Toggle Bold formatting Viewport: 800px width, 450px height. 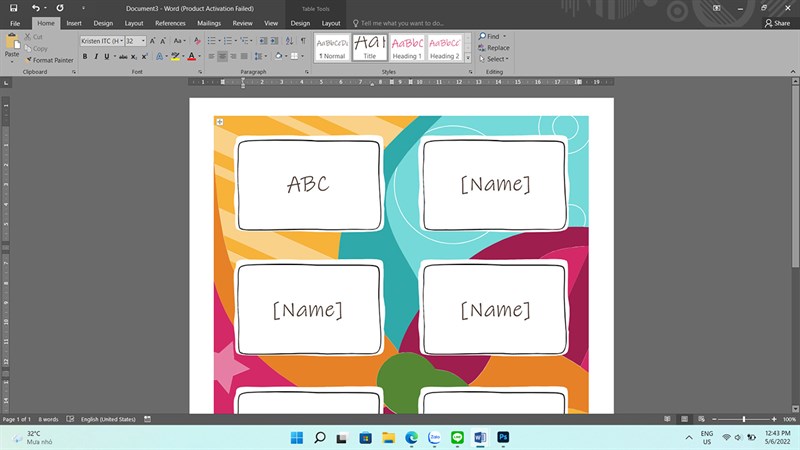tap(85, 57)
